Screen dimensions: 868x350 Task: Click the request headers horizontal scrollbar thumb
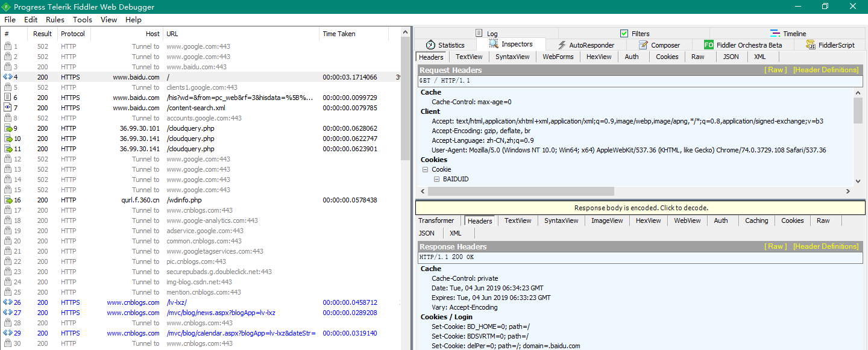(521, 191)
